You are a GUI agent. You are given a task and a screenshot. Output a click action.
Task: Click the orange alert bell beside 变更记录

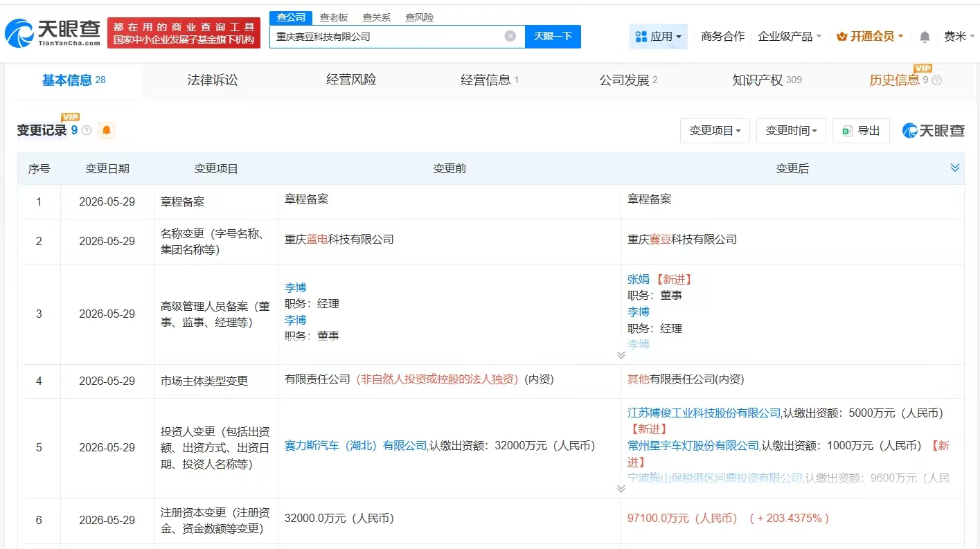[107, 130]
